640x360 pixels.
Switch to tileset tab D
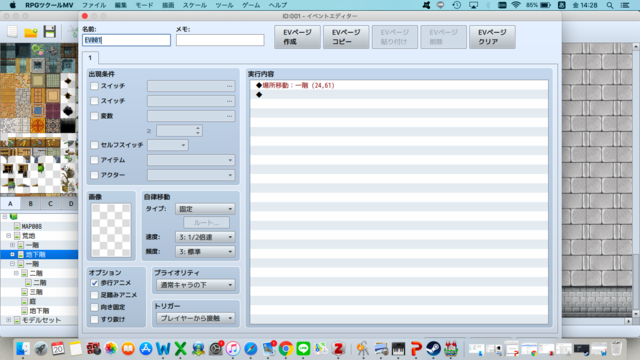coord(71,204)
